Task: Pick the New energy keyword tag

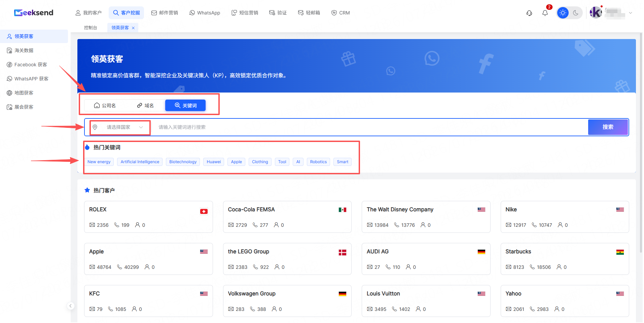Action: click(x=99, y=162)
